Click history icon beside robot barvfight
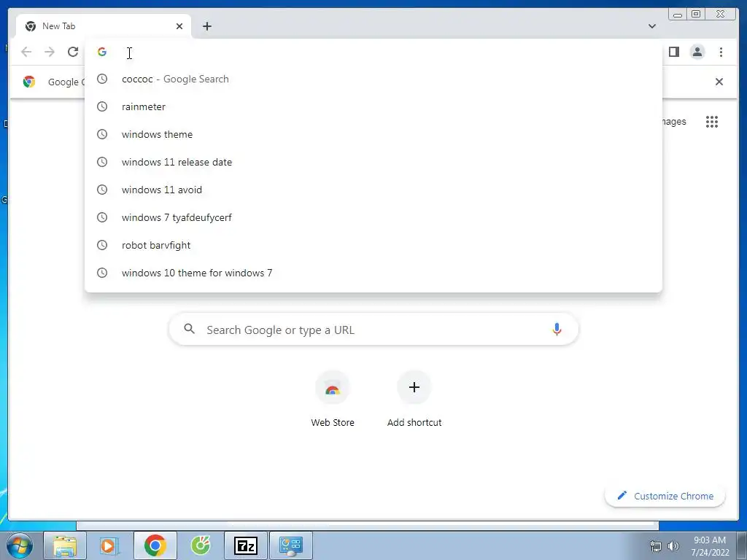This screenshot has width=747, height=560. [102, 245]
